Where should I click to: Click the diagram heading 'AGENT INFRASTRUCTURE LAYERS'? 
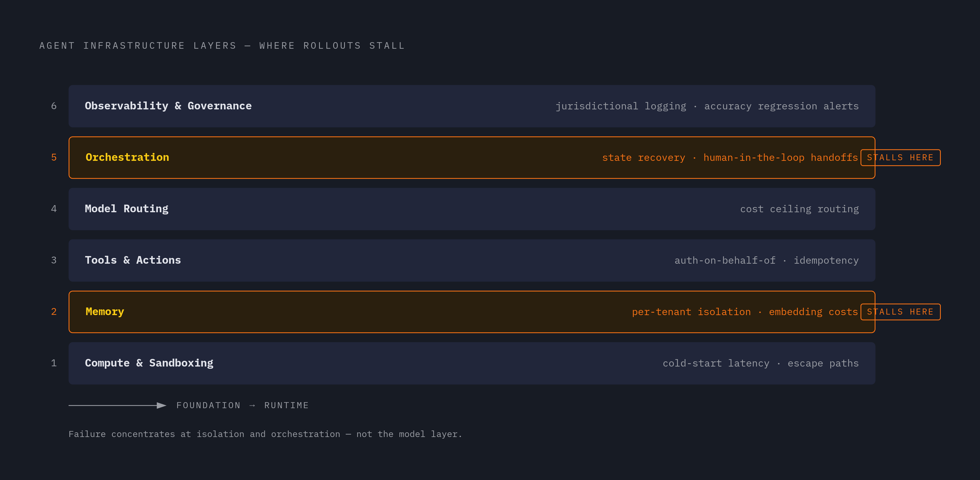tap(138, 46)
